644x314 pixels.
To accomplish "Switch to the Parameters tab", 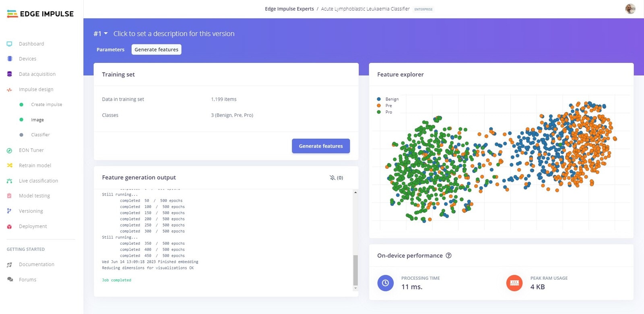I will tap(110, 50).
